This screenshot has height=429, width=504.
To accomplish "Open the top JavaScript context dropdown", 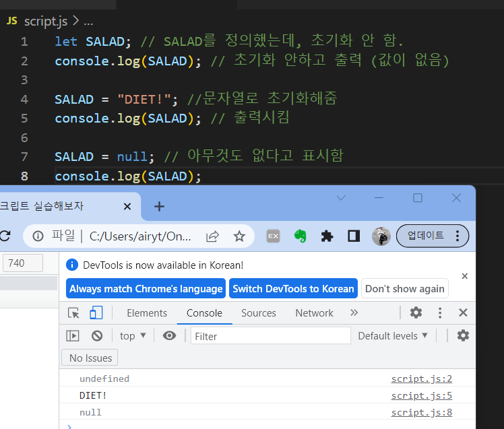I will (x=133, y=336).
